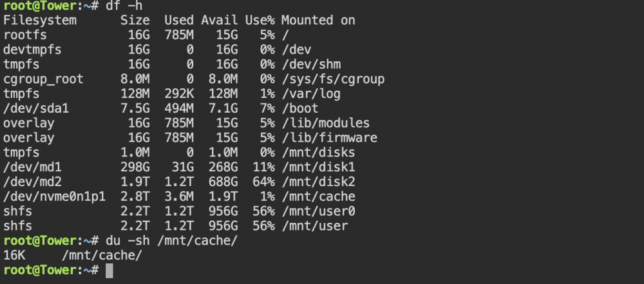The width and height of the screenshot is (644, 284).
Task: Click the 'df -h' command text
Action: pyautogui.click(x=124, y=6)
